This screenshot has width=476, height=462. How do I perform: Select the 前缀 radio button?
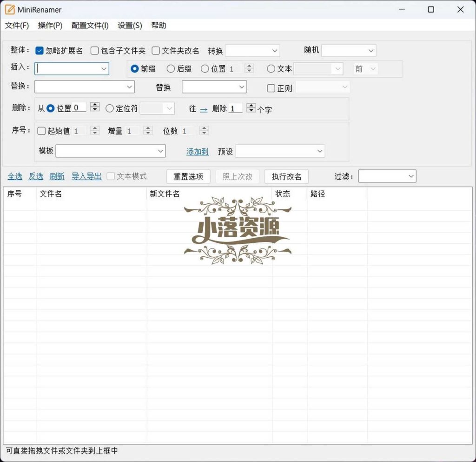[x=134, y=69]
